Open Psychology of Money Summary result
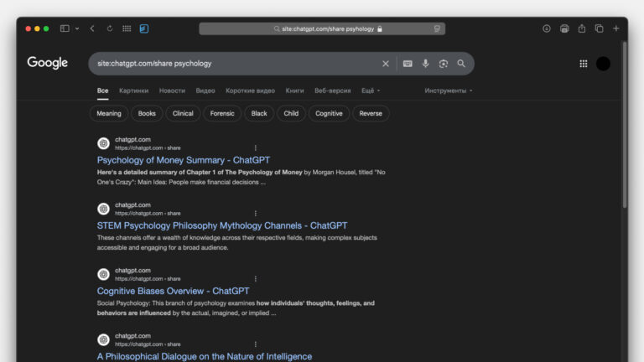The height and width of the screenshot is (362, 644). [x=184, y=160]
